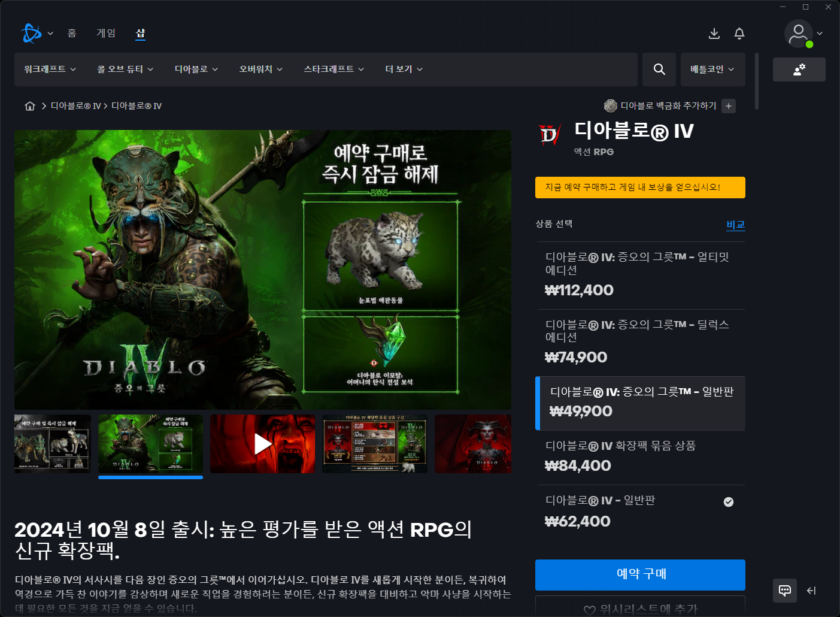Select the Lilith artwork thumbnail
Screen dimensions: 840x617
pos(473,444)
